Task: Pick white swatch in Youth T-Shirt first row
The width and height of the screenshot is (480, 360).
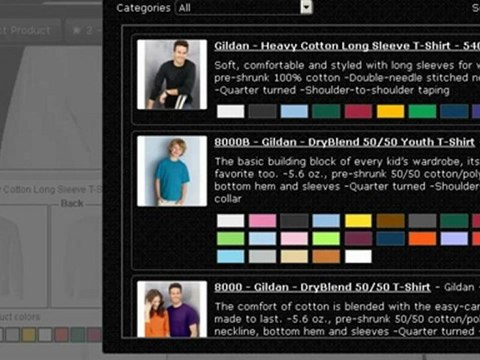Action: 230,221
